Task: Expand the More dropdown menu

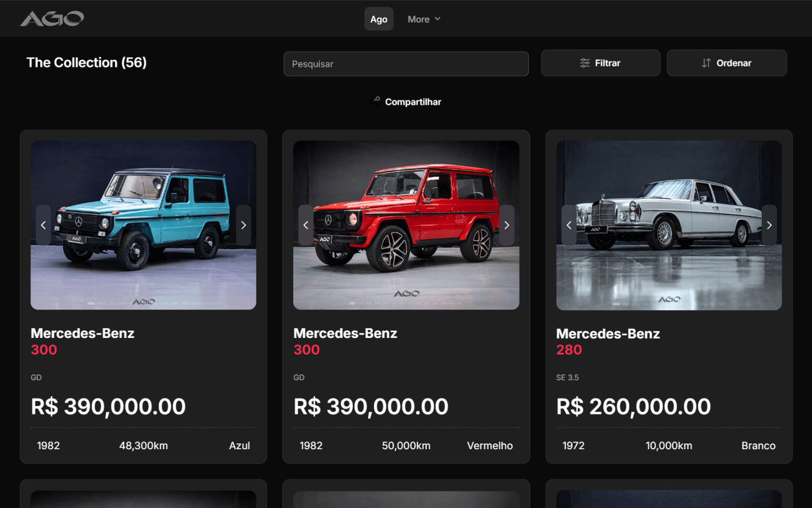Action: (424, 19)
